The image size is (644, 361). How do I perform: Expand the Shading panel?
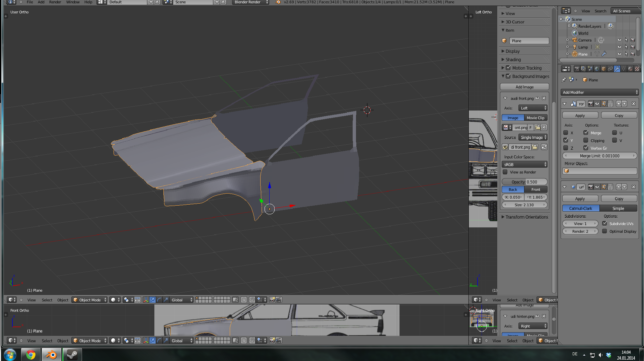(x=513, y=60)
